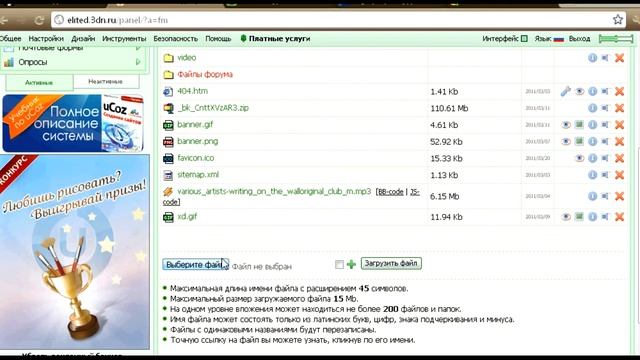Preview banner.gif with the eye icon
Image resolution: width=640 pixels, height=360 pixels.
[x=566, y=125]
